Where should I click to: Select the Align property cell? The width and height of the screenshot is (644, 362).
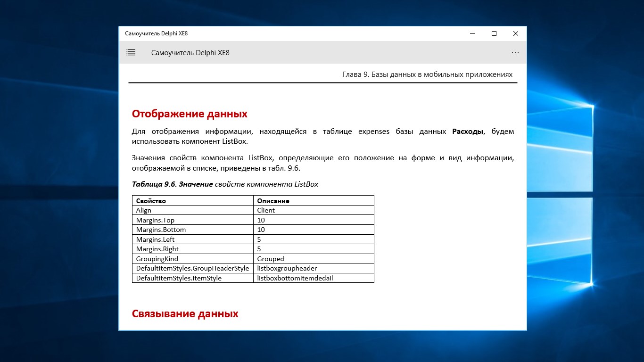[193, 210]
